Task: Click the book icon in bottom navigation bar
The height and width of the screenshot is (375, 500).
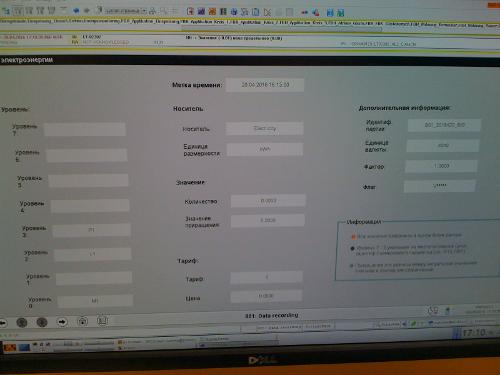Action: [x=102, y=321]
